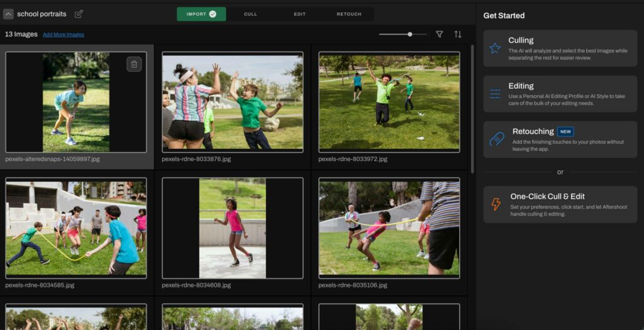Viewport: 644px width, 330px height.
Task: Click filename pexels-rdne-8034585.jpg
Action: click(x=40, y=285)
